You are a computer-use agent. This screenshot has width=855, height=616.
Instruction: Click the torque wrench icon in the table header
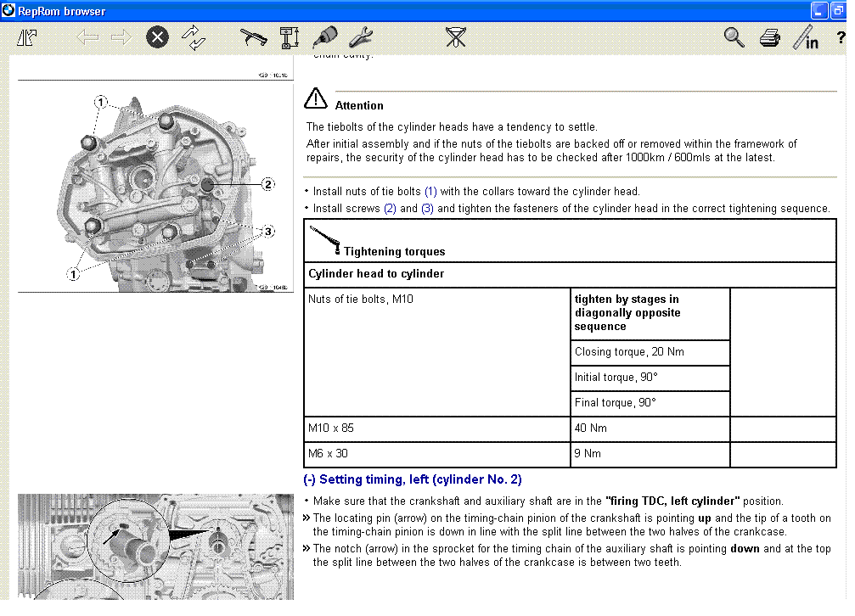tap(325, 240)
